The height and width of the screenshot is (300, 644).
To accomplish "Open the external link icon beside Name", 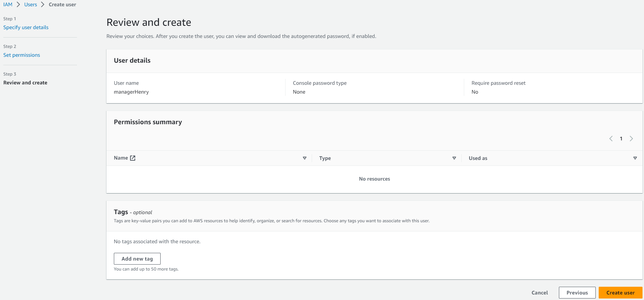I will click(133, 158).
